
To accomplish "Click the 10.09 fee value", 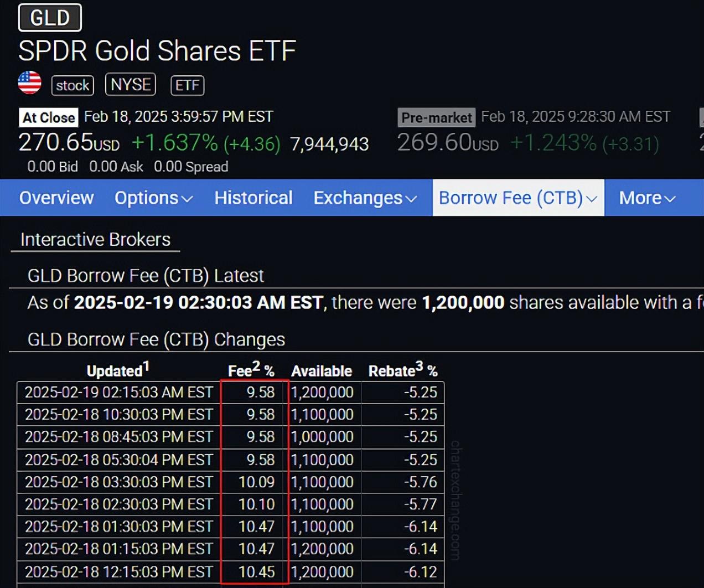I will click(x=256, y=482).
